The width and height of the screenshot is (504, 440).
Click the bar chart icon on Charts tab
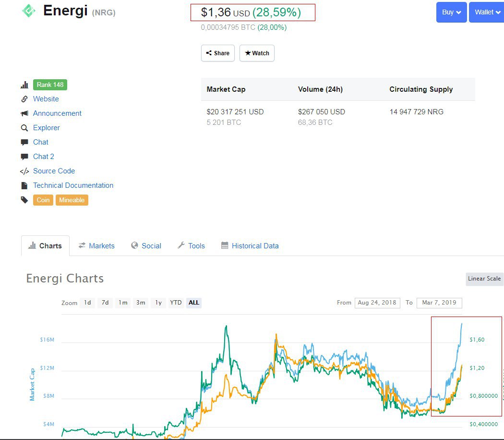32,245
